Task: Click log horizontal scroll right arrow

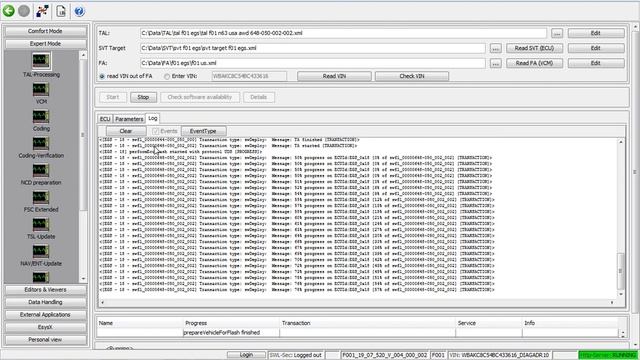Action: [611, 302]
